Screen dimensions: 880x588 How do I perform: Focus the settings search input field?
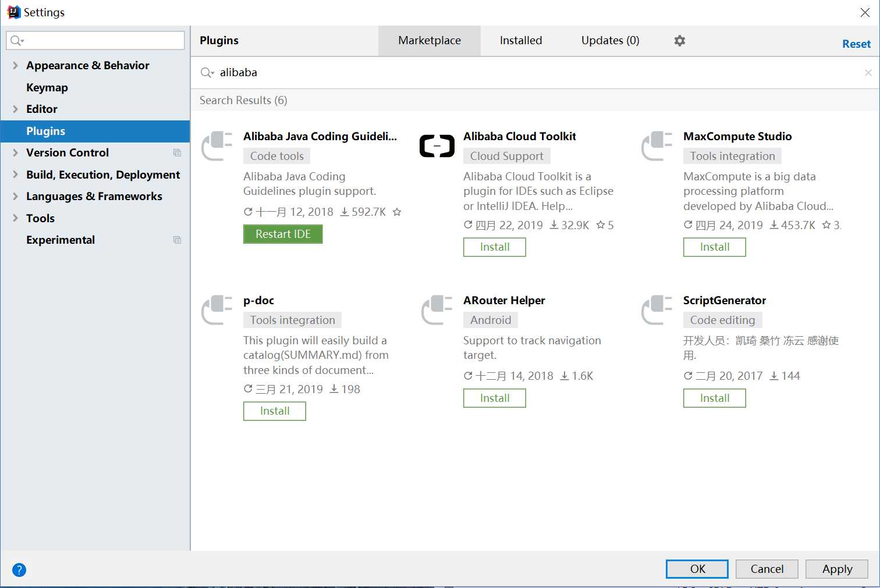click(x=95, y=41)
